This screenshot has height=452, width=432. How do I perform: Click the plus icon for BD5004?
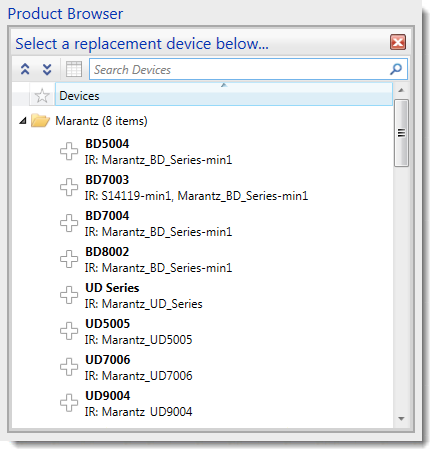tap(69, 151)
